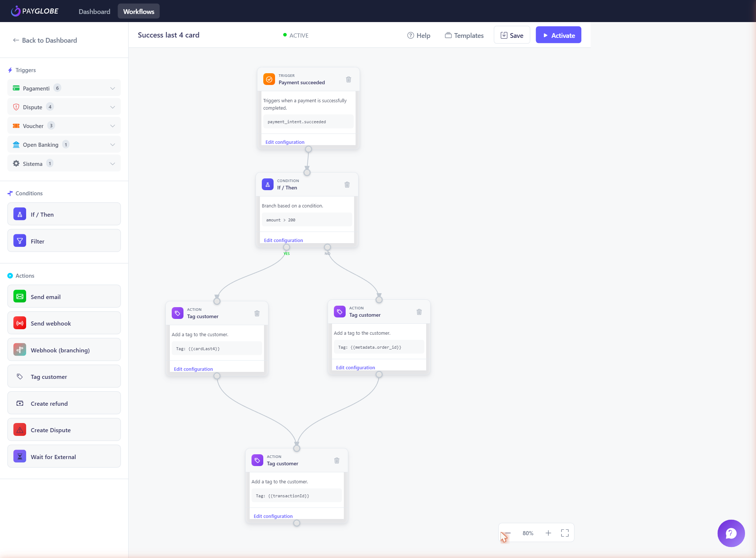Screen dimensions: 756x558
Task: Select the Filter condition block
Action: click(x=64, y=241)
